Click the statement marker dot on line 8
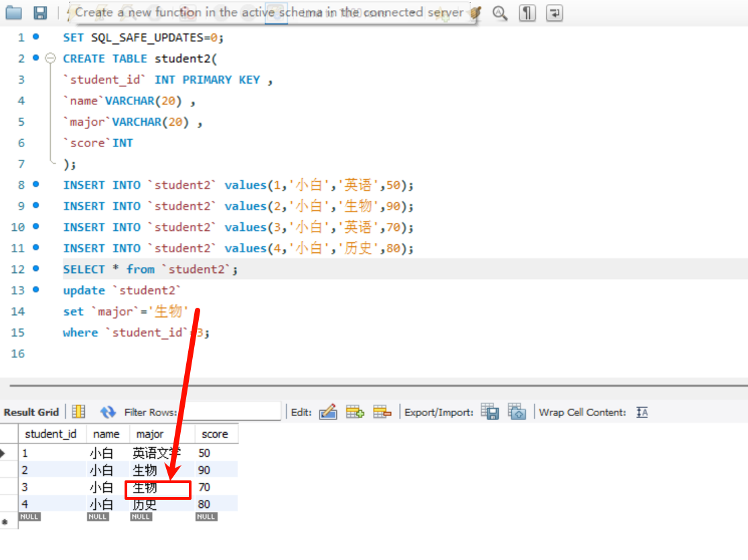This screenshot has width=748, height=560. pyautogui.click(x=35, y=184)
